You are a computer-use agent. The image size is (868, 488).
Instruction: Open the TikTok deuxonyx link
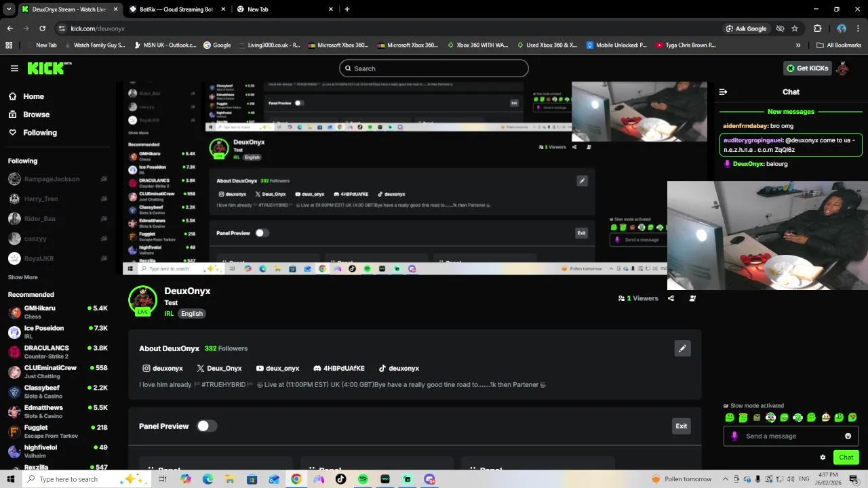[x=399, y=368]
